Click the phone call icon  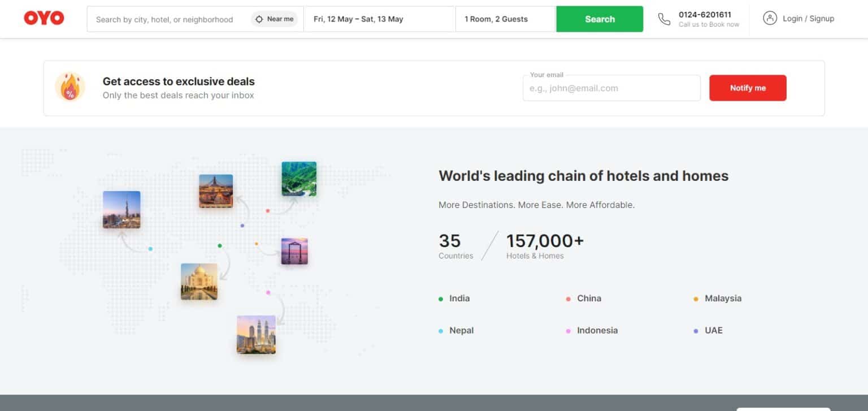[x=664, y=19]
